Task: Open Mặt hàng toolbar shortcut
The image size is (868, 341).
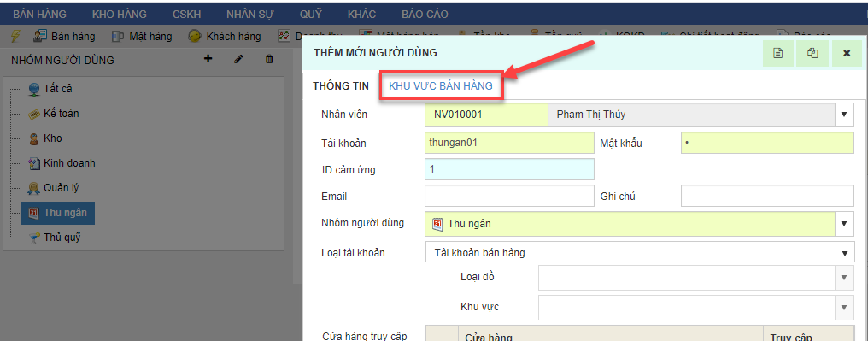Action: pos(142,37)
